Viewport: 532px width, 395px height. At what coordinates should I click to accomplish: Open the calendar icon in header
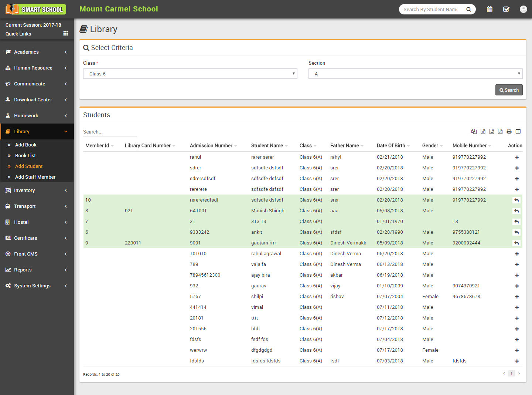pos(490,9)
